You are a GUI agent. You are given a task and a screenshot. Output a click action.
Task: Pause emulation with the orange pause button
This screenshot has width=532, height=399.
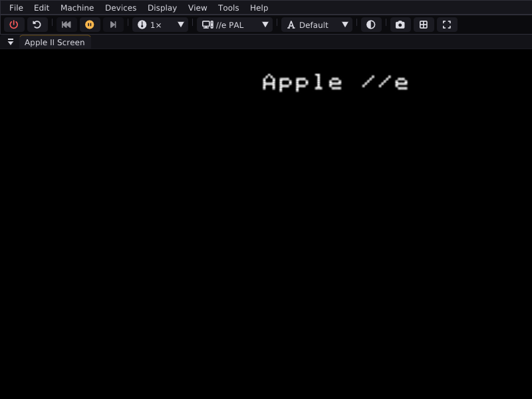pos(90,25)
